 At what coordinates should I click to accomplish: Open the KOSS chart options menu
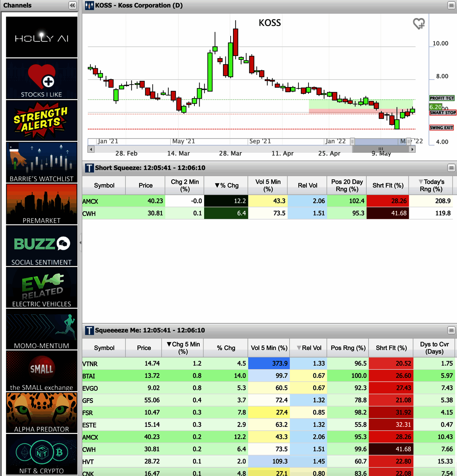tap(451, 5)
